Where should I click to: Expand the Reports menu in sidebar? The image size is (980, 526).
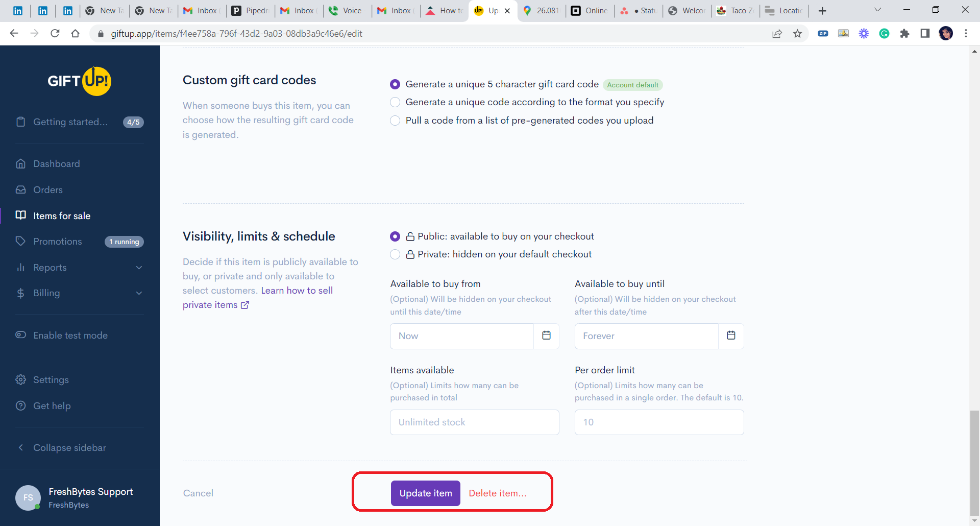(x=139, y=268)
